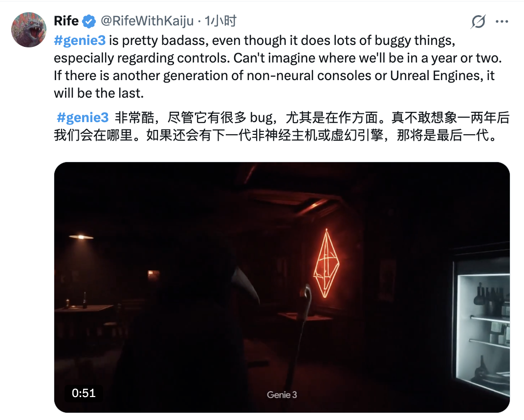This screenshot has width=524, height=420.
Task: Open the three-dot more options menu
Action: point(502,21)
